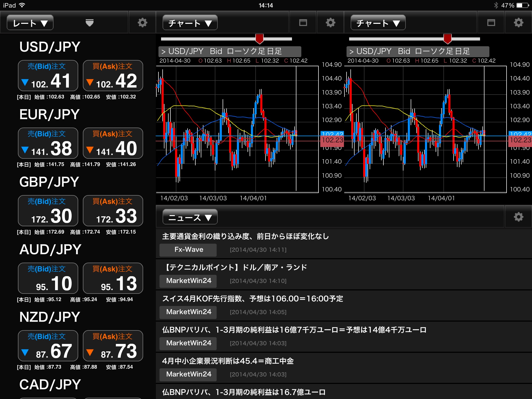
Task: Open 仏BNPパリバ 16.7億ユーロ news item
Action: [344, 392]
